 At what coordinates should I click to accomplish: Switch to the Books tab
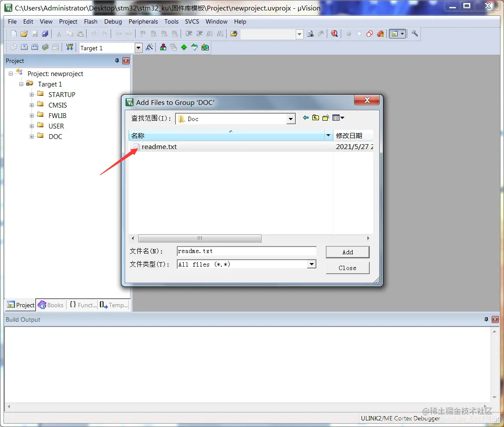click(51, 305)
